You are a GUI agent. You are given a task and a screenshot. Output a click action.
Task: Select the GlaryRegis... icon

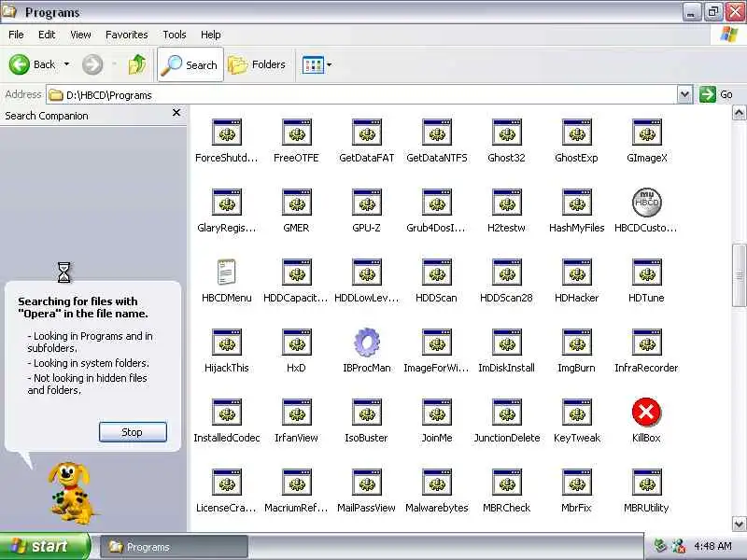point(227,202)
